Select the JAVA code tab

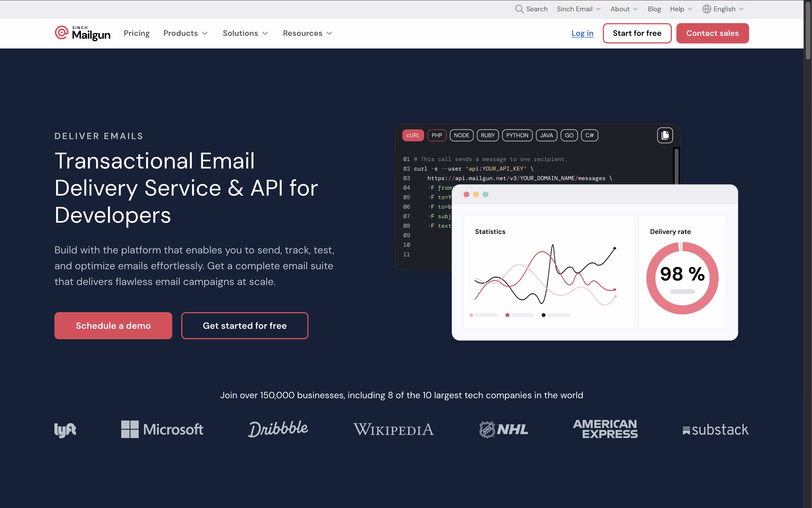point(546,135)
